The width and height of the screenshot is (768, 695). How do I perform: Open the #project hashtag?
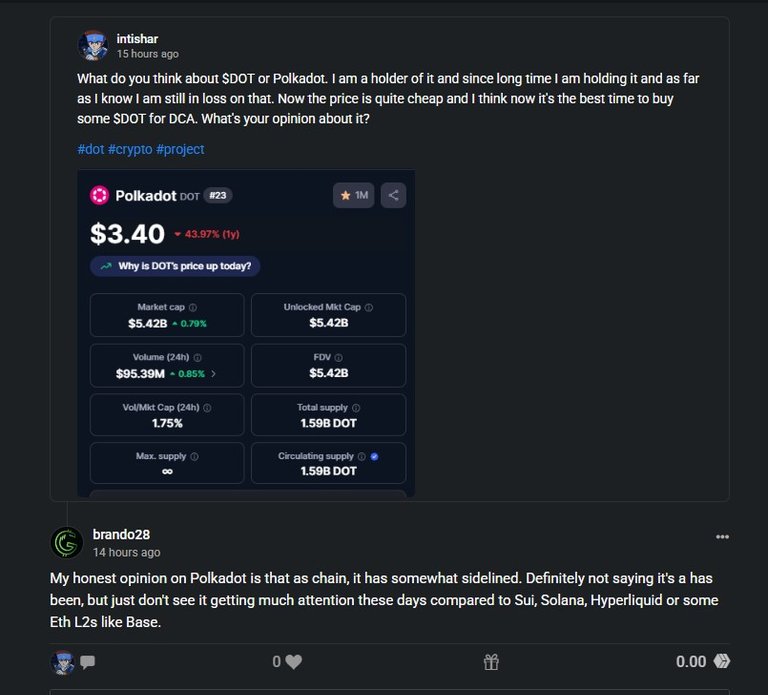(x=180, y=149)
